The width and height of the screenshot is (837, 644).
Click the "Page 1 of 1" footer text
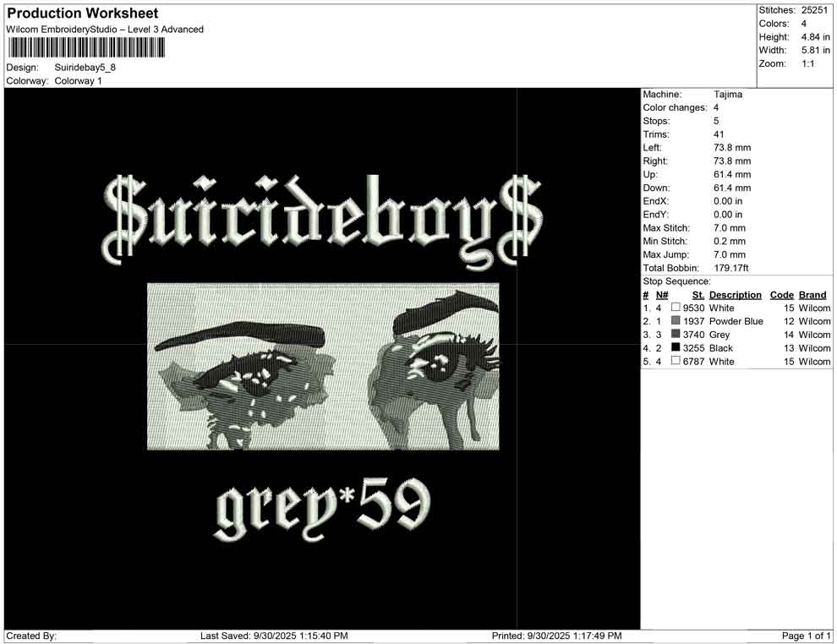point(806,636)
